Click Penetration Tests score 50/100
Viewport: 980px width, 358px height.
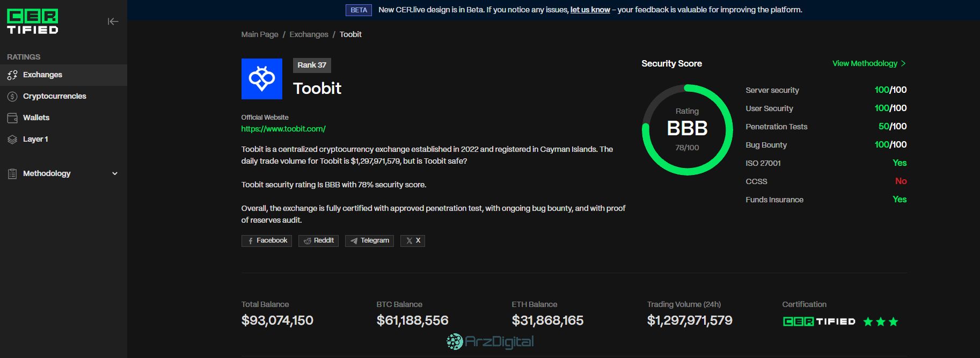coord(893,126)
